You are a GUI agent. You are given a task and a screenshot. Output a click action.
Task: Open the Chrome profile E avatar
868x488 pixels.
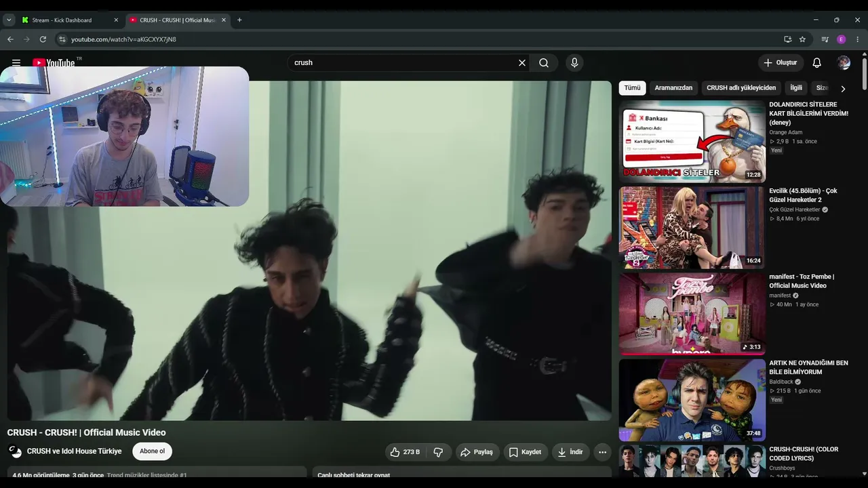click(842, 39)
